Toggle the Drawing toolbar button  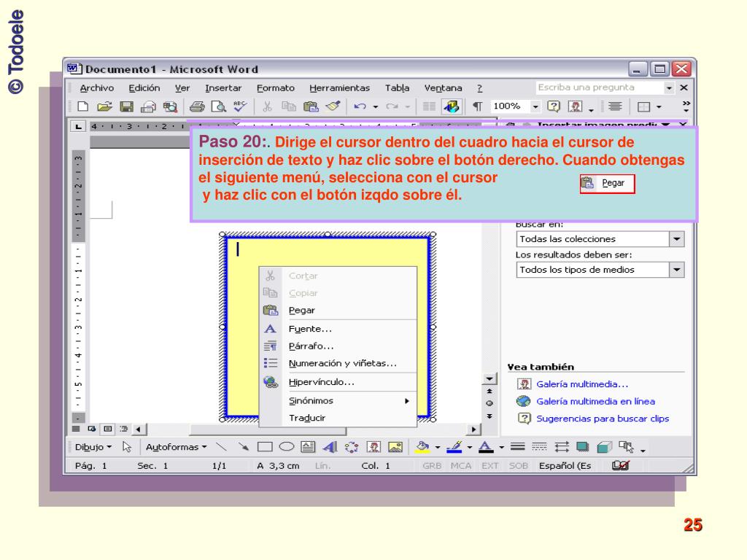[x=451, y=106]
